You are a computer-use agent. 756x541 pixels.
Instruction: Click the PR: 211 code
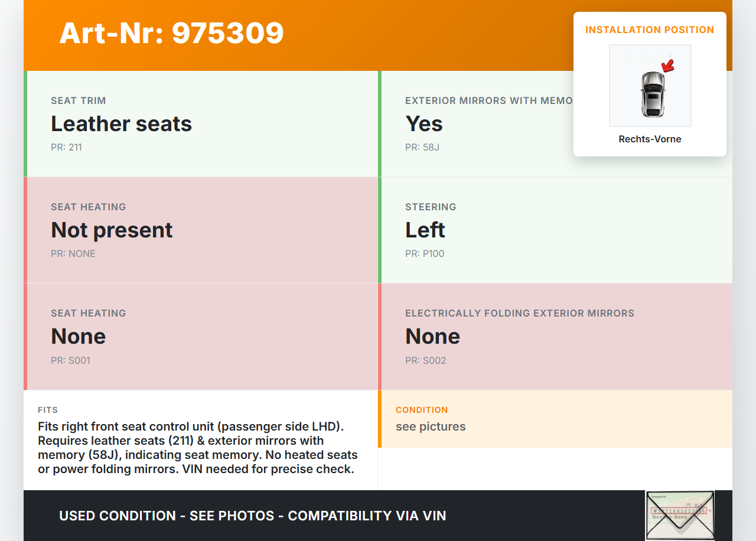(x=66, y=148)
